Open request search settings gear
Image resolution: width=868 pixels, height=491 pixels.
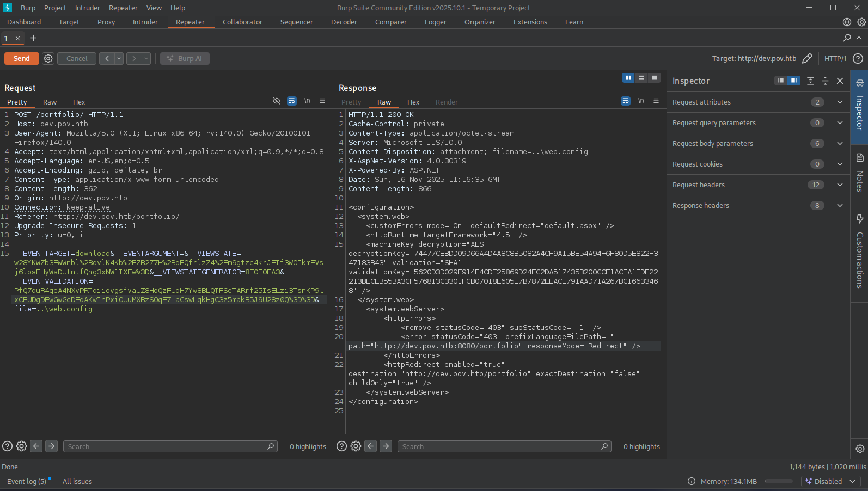tap(21, 446)
